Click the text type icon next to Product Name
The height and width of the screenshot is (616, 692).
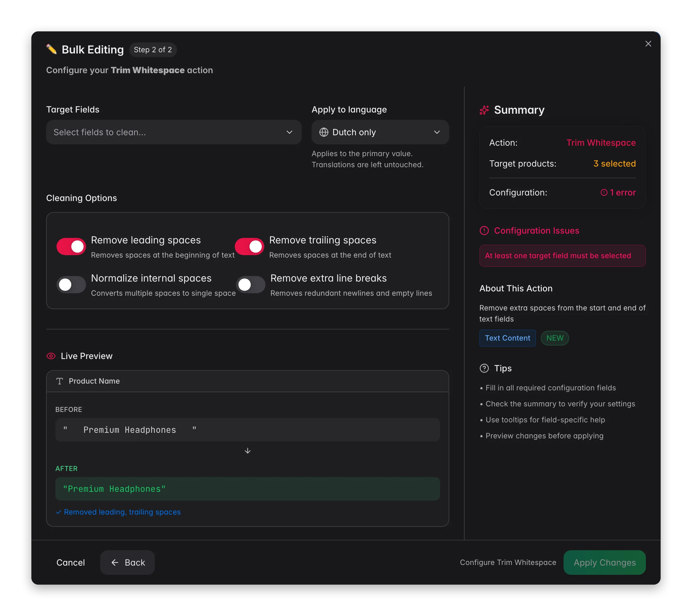click(x=60, y=381)
